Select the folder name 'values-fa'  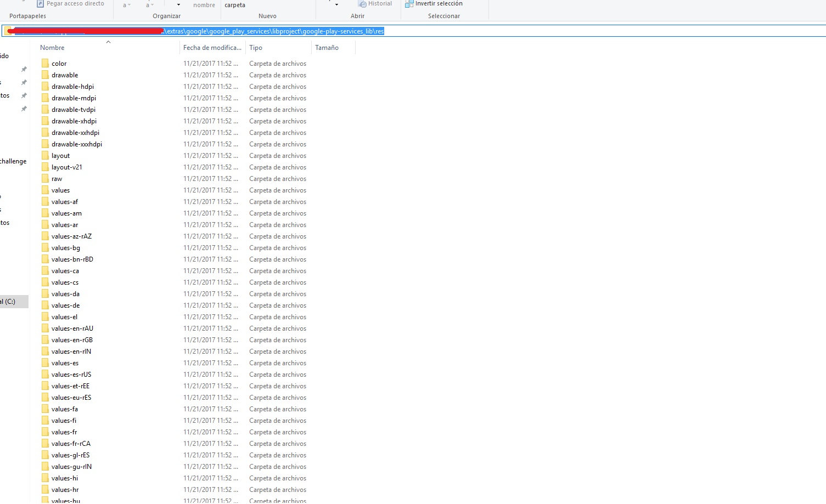[65, 409]
